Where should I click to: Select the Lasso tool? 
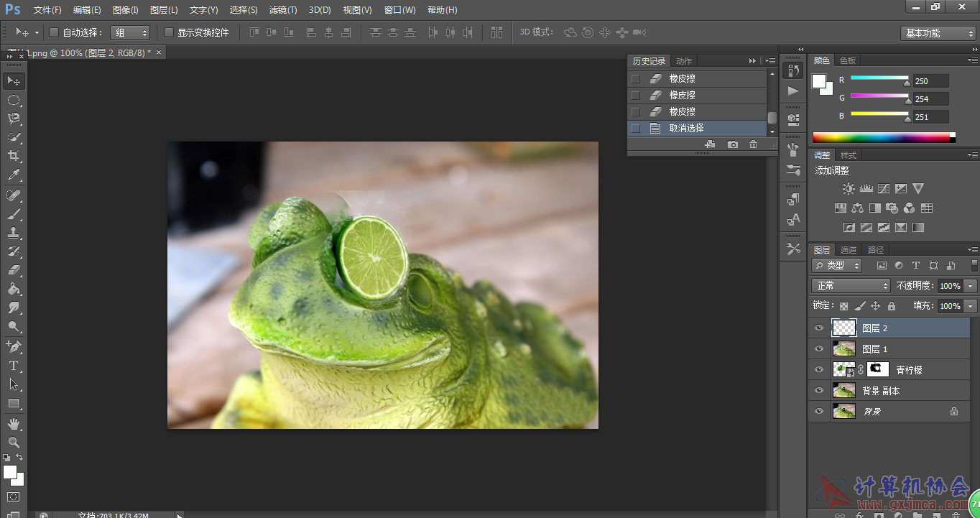coord(14,119)
